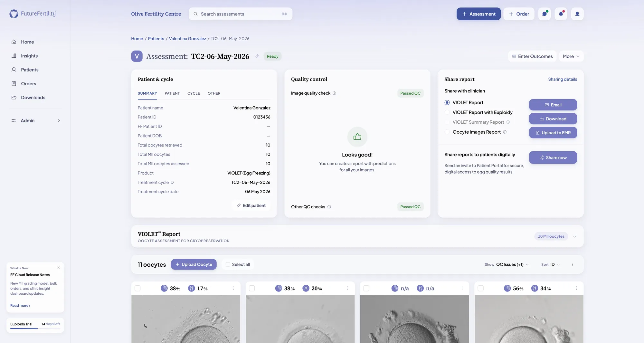The height and width of the screenshot is (343, 644).
Task: Switch to the SUMMARY tab
Action: (x=147, y=93)
